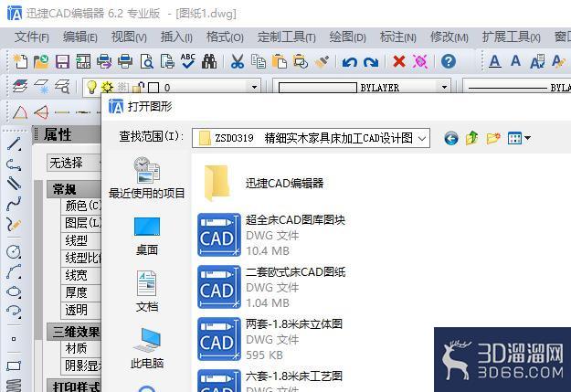Image resolution: width=571 pixels, height=392 pixels.
Task: Select the 迅捷CAD编辑器 folder
Action: coord(264,183)
